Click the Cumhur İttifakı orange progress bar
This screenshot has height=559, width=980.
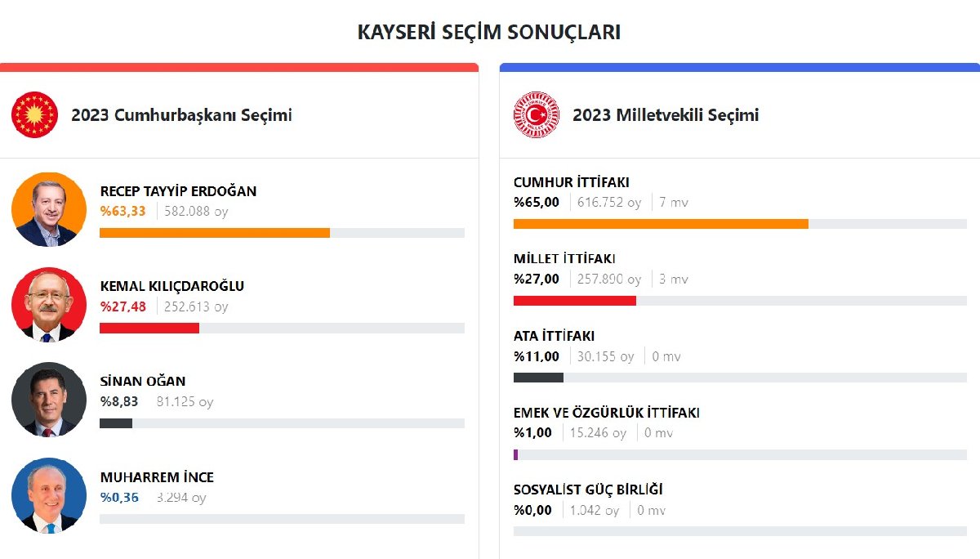pyautogui.click(x=660, y=224)
